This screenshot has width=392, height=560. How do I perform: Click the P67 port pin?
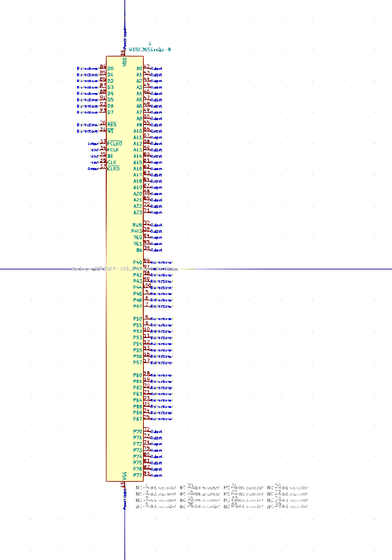(146, 419)
